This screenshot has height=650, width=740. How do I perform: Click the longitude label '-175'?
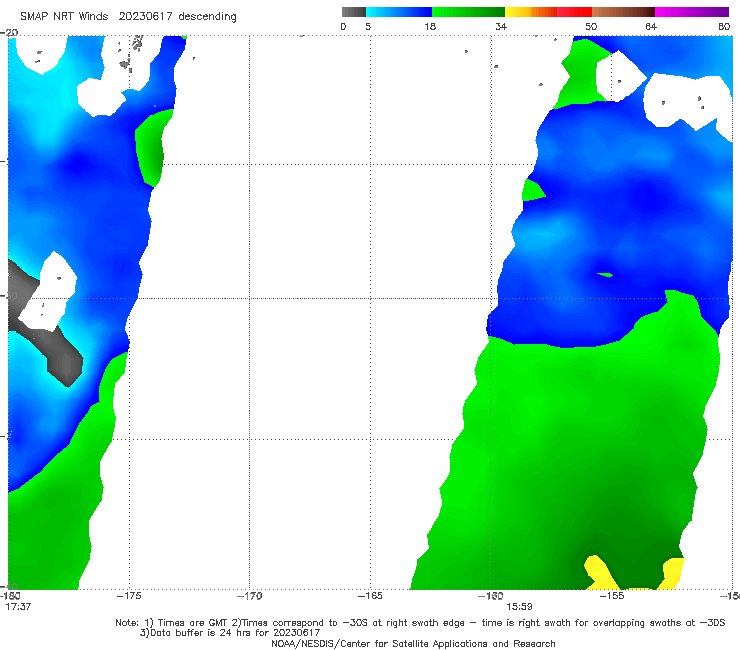[129, 596]
